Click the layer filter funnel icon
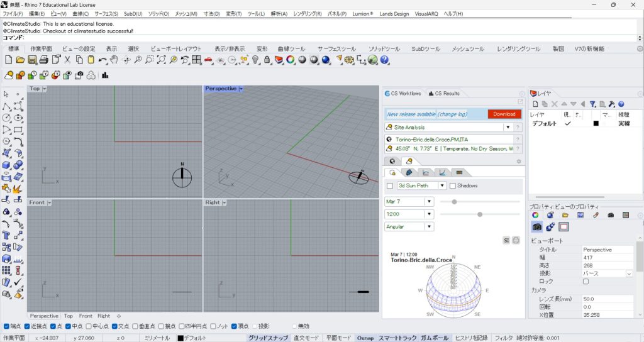The height and width of the screenshot is (342, 644). coord(592,104)
